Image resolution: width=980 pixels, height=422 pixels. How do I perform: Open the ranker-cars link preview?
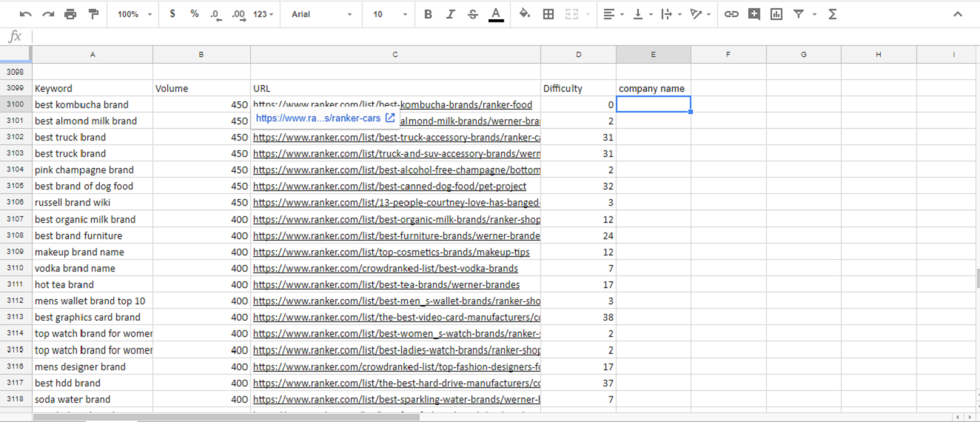(318, 118)
